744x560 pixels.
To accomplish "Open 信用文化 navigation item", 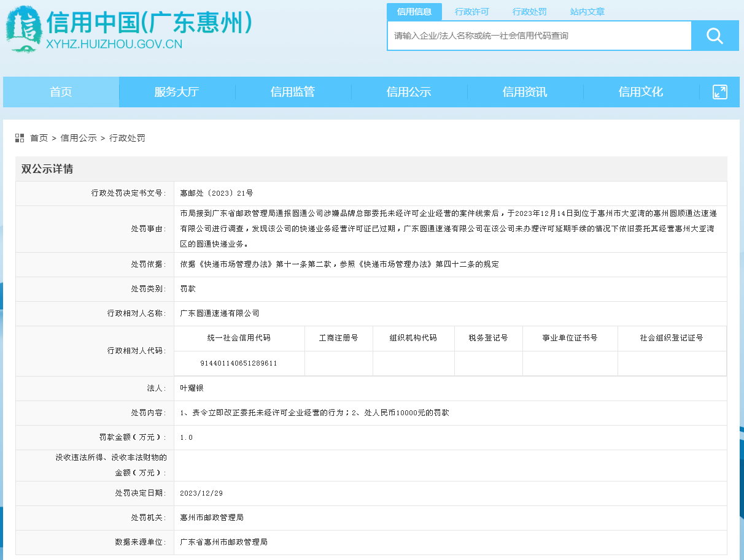I will tap(641, 92).
